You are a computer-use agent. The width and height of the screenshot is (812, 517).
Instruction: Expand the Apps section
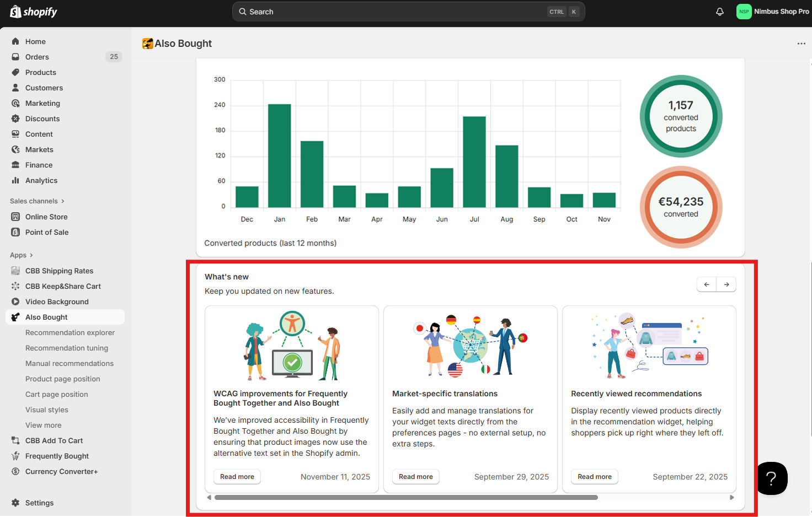[22, 255]
